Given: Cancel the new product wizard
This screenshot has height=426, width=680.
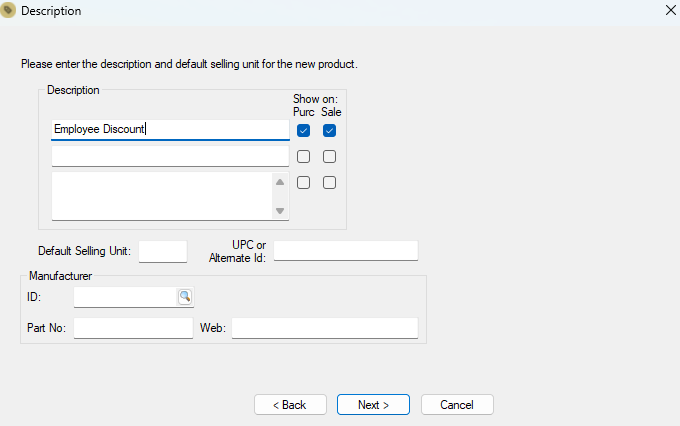Looking at the screenshot, I should coord(457,405).
